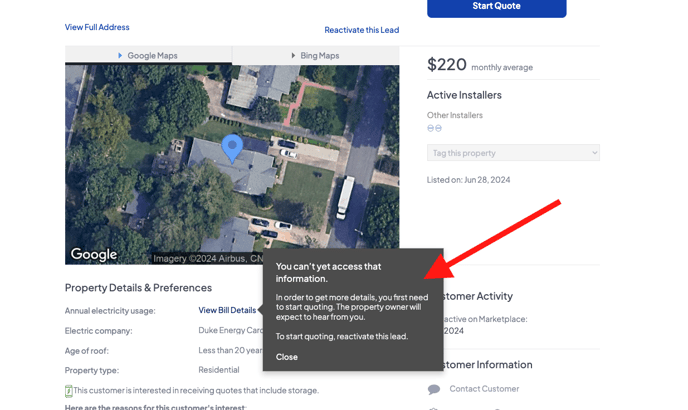
Task: Open the View Bill Details link
Action: [x=227, y=310]
